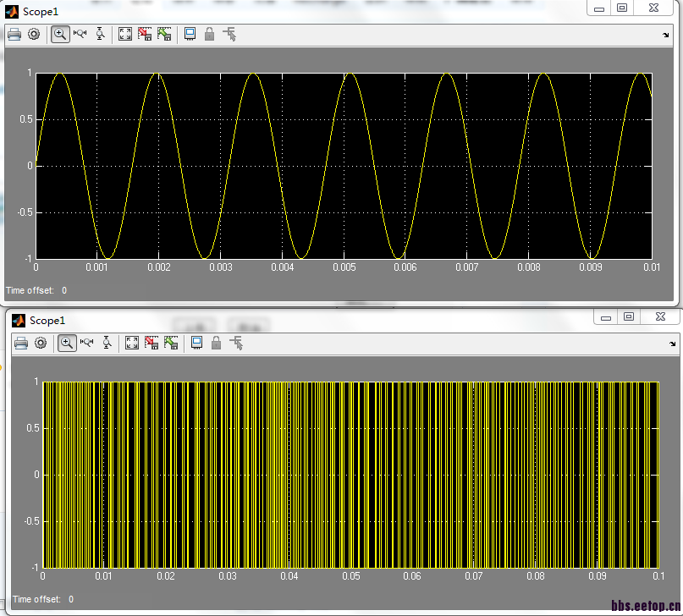Screen dimensions: 683x616
Task: Open Parameters gear in top scope toolbar
Action: [34, 34]
